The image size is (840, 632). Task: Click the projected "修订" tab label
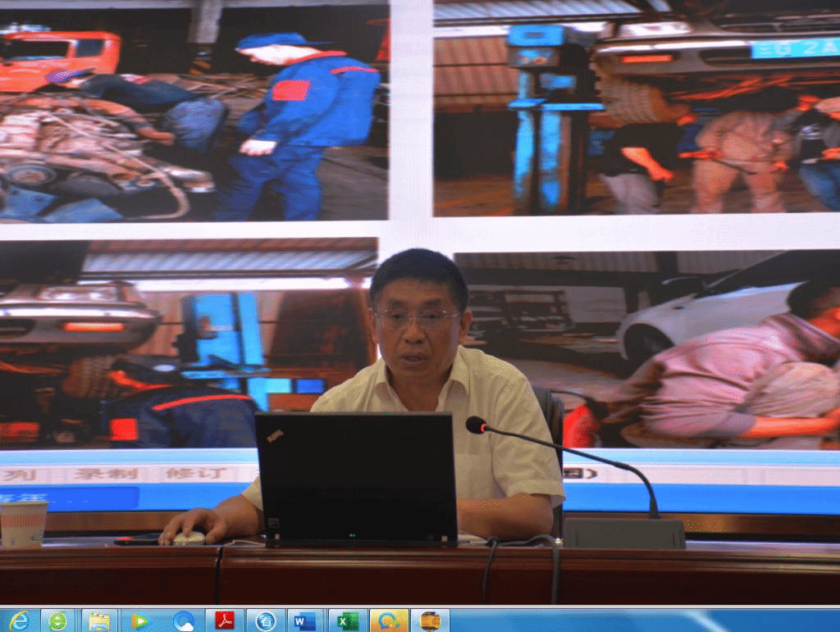coord(190,473)
